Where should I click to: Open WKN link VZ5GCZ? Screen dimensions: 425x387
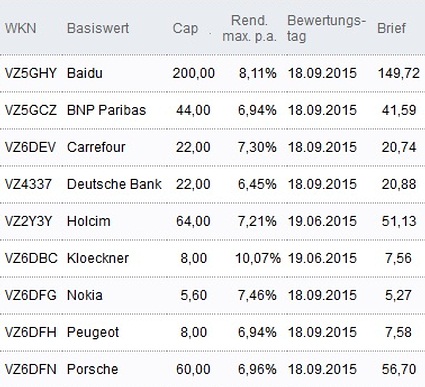tap(31, 110)
